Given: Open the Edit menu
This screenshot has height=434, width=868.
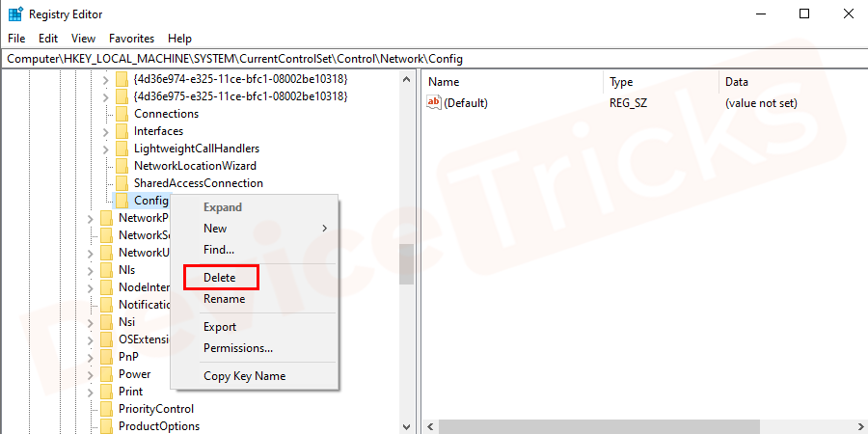Looking at the screenshot, I should pyautogui.click(x=48, y=39).
